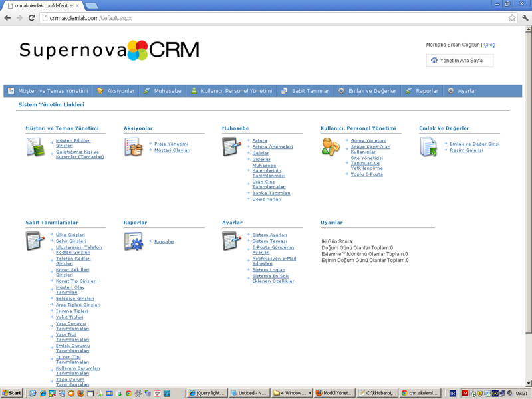Open Çalıştığımız Kişi ve Kurumlar (Temaslar) link
532x399 pixels.
80,154
